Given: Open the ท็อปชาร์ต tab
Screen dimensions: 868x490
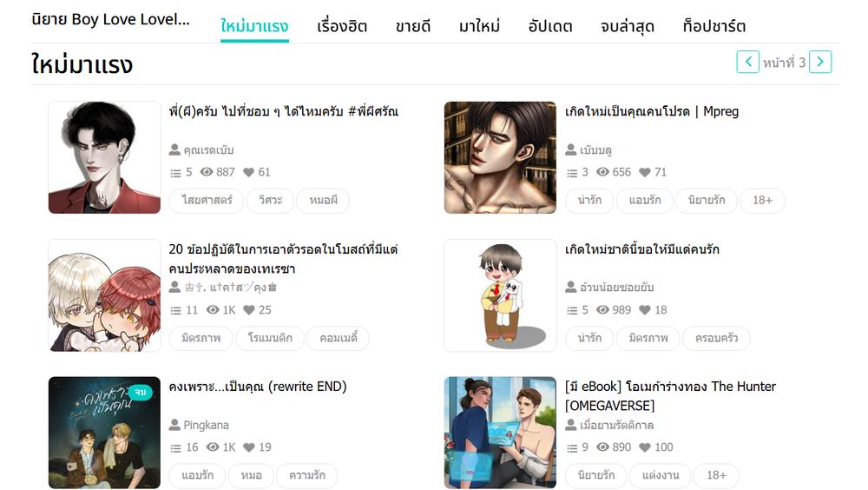Looking at the screenshot, I should (x=713, y=26).
